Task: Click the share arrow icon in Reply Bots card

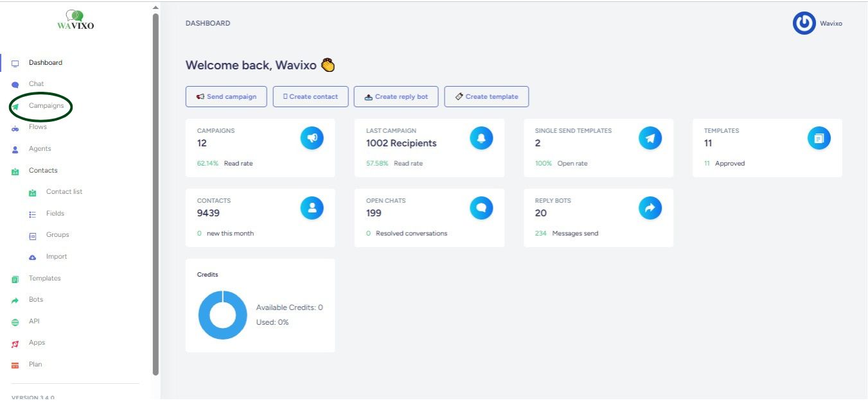Action: tap(650, 208)
